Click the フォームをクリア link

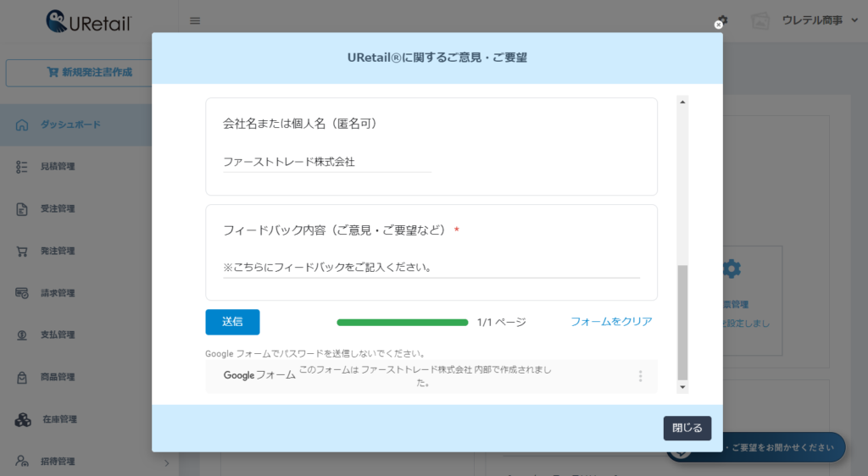click(611, 322)
